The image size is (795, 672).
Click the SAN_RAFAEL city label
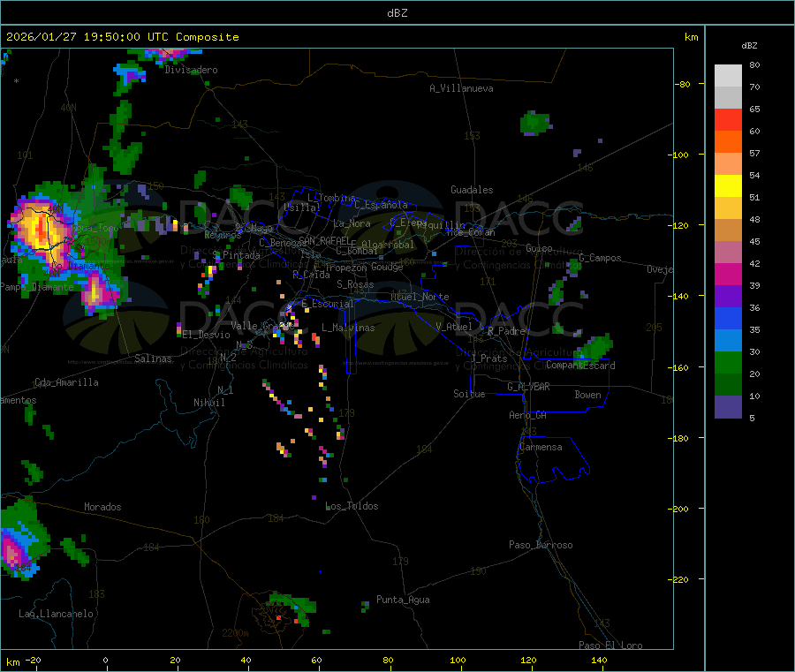(x=324, y=241)
